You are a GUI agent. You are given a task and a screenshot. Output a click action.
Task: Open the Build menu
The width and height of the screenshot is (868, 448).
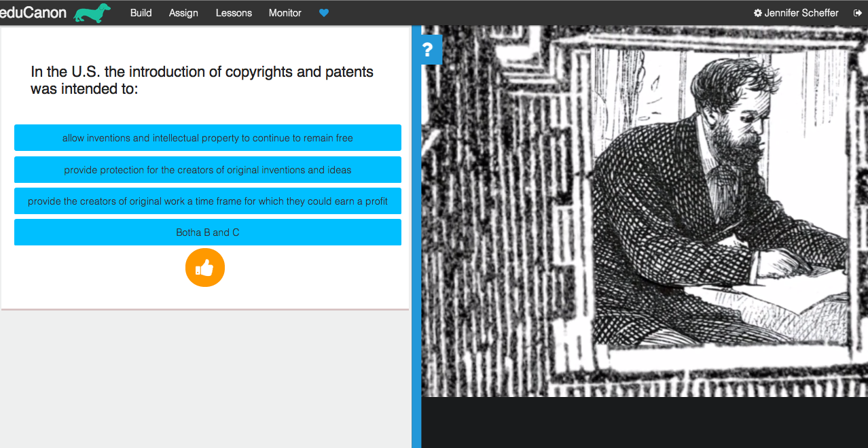141,13
